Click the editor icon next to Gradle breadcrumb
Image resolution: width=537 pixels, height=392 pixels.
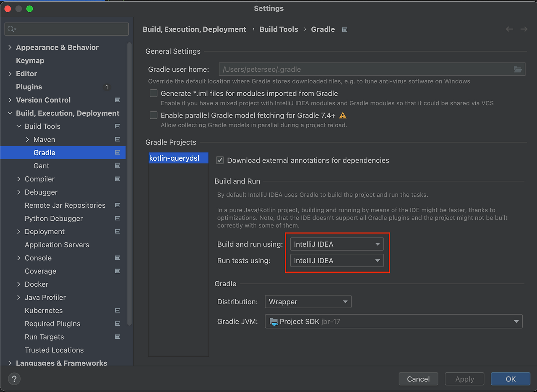[x=344, y=29]
